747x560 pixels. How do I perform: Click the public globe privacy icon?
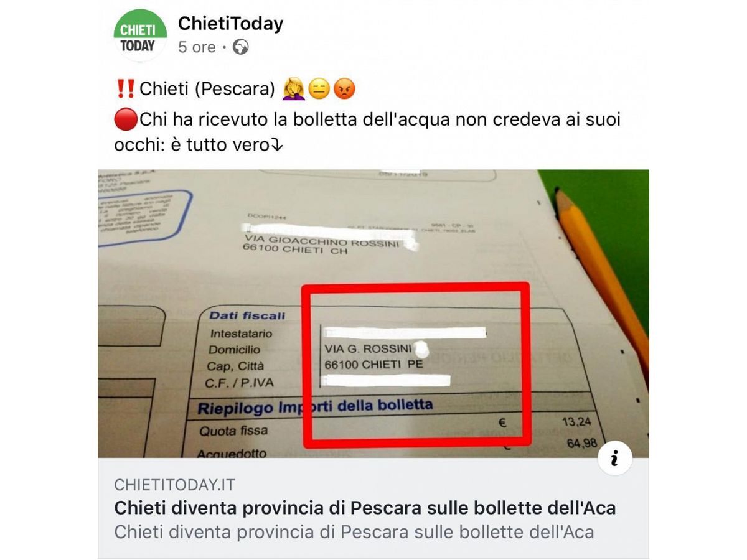point(241,47)
